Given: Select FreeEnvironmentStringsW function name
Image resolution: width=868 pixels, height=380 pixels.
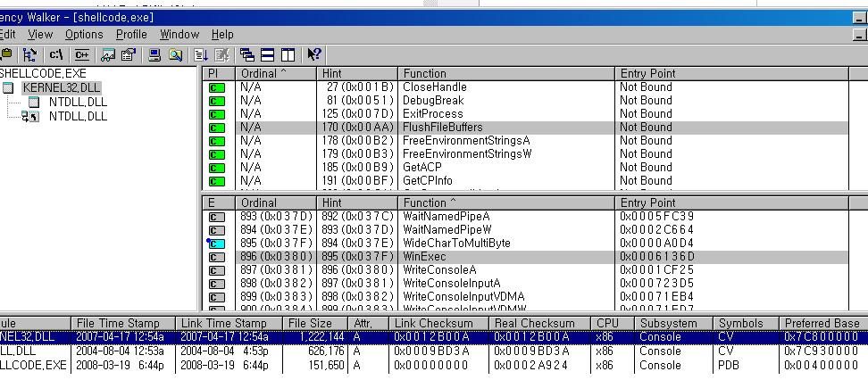Looking at the screenshot, I should coord(467,153).
